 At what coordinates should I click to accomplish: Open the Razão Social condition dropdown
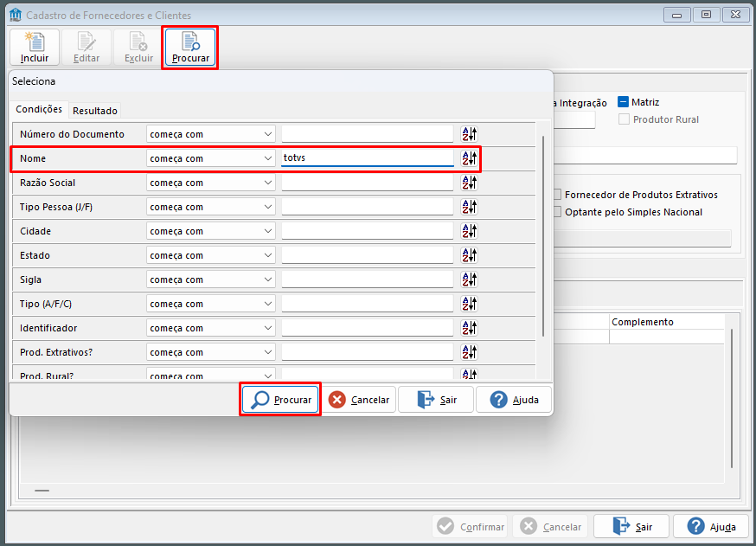pyautogui.click(x=211, y=183)
